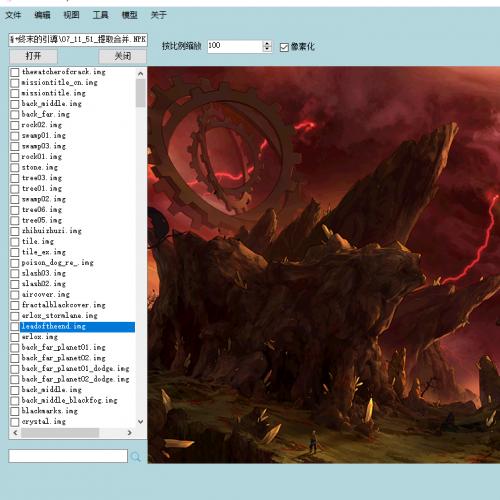Select back_far_planet02.img in the list
This screenshot has height=500, width=500.
64,358
